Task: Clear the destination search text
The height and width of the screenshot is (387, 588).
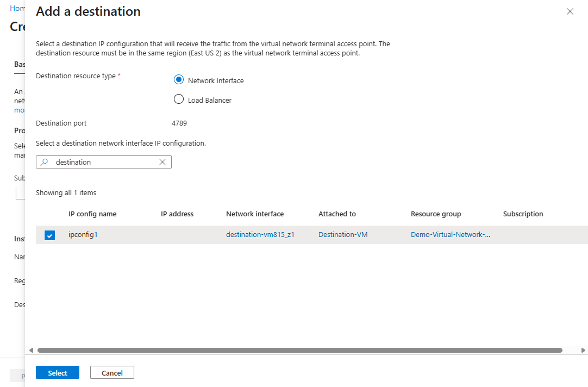Action: point(162,162)
